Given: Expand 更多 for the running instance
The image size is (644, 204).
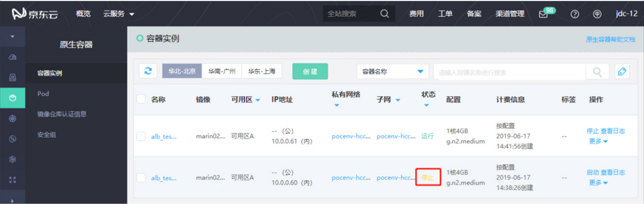Looking at the screenshot, I should (598, 141).
